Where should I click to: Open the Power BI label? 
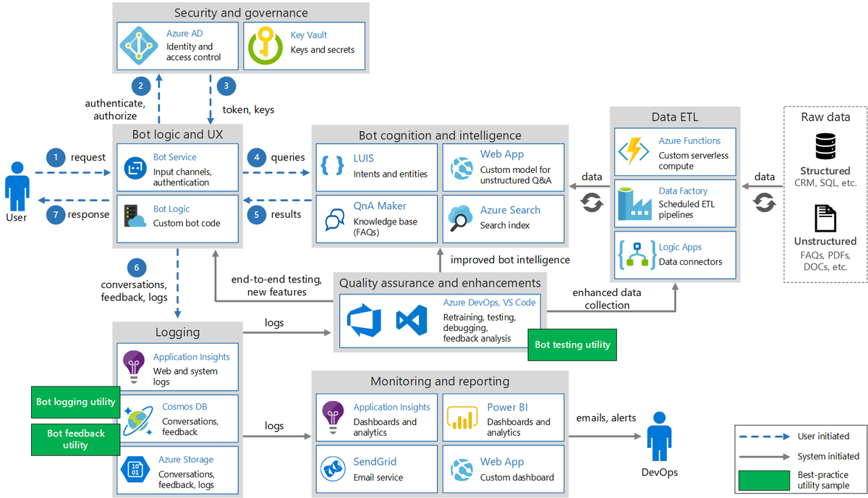click(x=508, y=407)
